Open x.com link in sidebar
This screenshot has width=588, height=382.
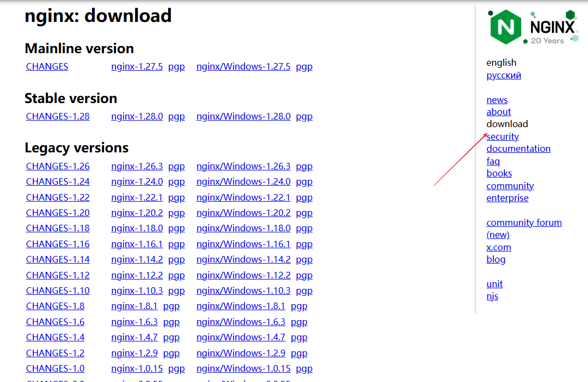[x=498, y=247]
